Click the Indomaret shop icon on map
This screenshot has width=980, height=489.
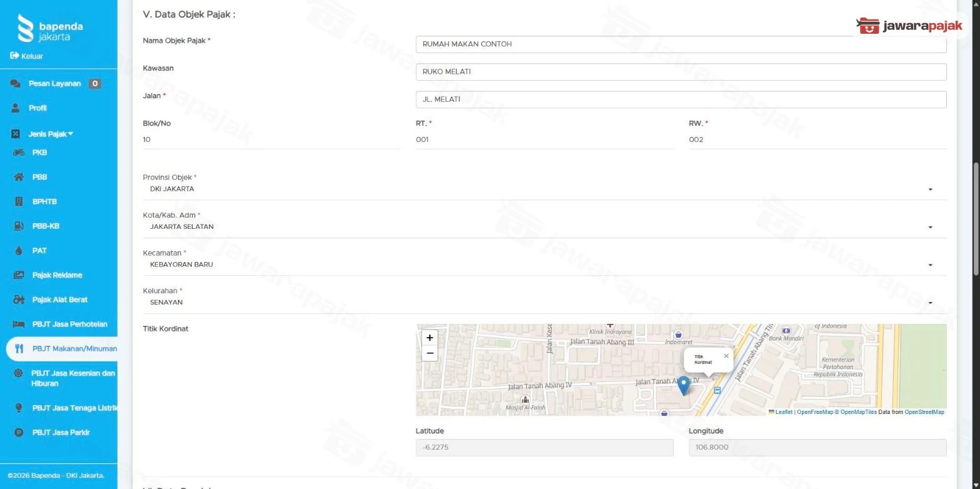point(678,335)
